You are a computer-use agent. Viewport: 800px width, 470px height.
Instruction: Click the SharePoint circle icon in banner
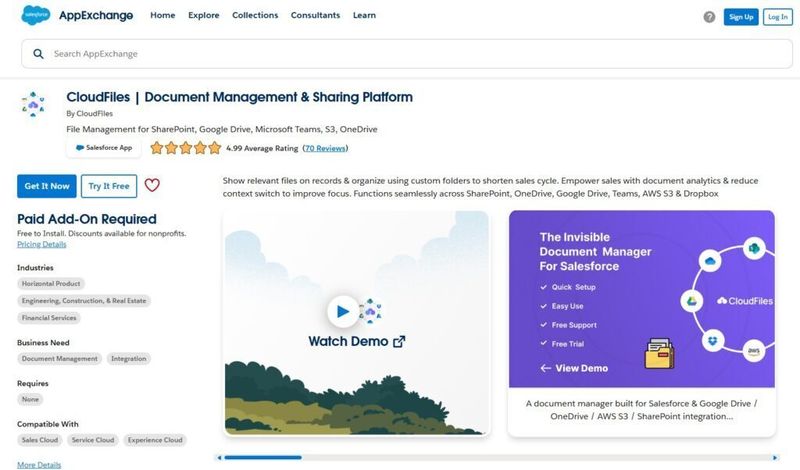[754, 249]
